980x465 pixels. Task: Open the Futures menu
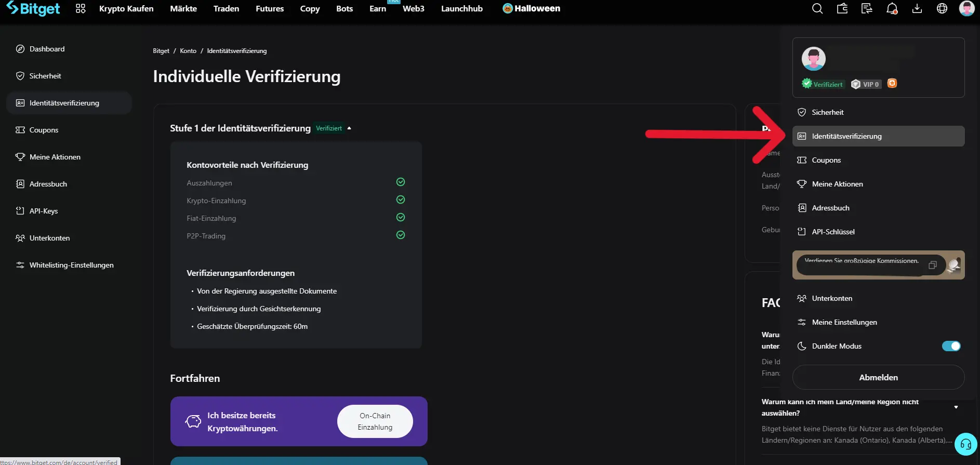coord(270,9)
